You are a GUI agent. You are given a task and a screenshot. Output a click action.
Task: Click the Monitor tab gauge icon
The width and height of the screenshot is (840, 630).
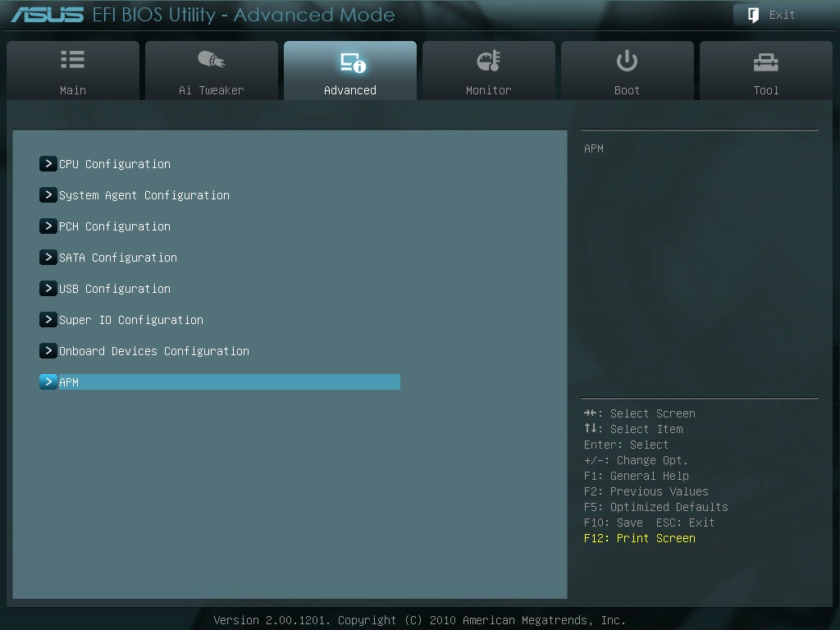click(x=489, y=61)
